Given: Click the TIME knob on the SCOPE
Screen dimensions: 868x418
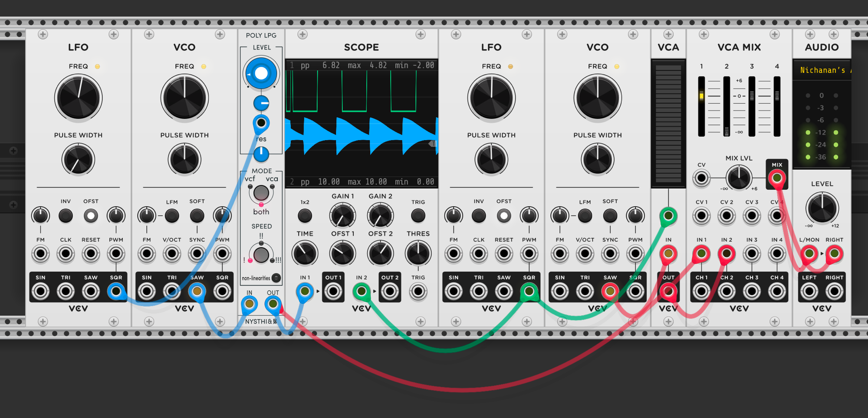Looking at the screenshot, I should coord(305,253).
